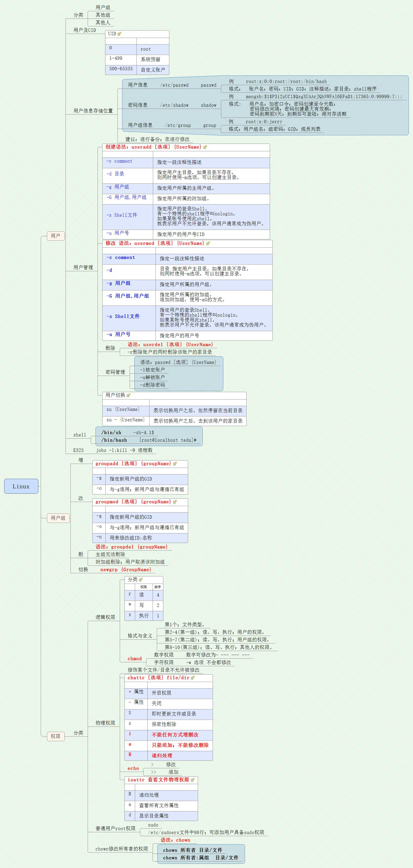The height and width of the screenshot is (868, 413).
Task: Select the 用户 main branch node
Action: click(56, 235)
